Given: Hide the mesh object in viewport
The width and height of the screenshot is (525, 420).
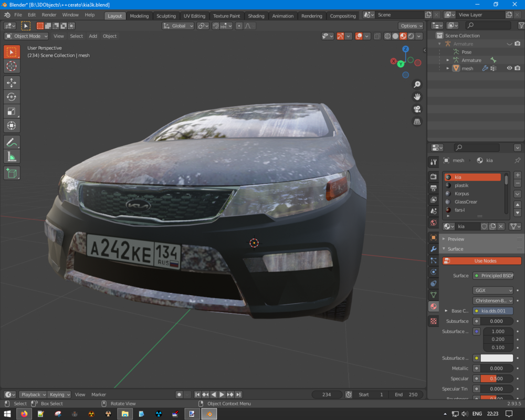Looking at the screenshot, I should coord(509,68).
